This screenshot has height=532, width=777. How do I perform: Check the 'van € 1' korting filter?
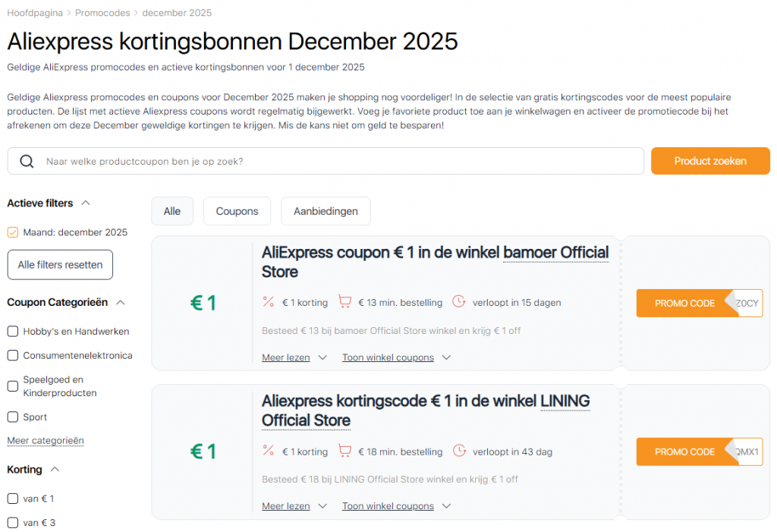point(12,499)
